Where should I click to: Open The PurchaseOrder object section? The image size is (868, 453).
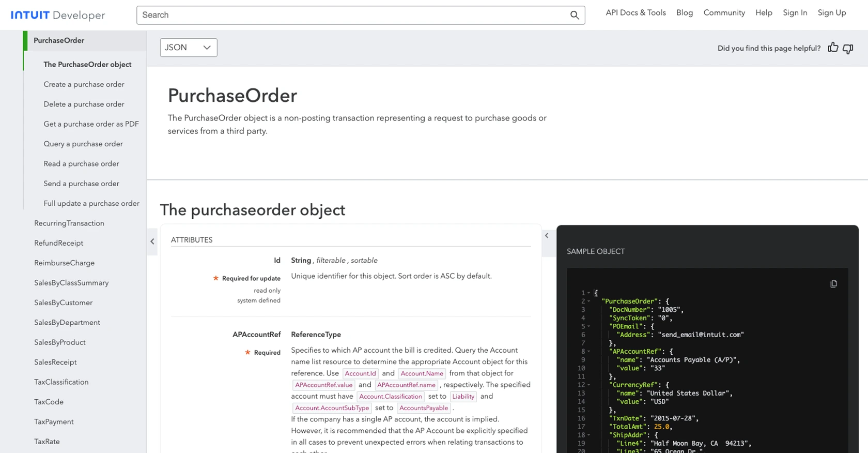tap(87, 64)
